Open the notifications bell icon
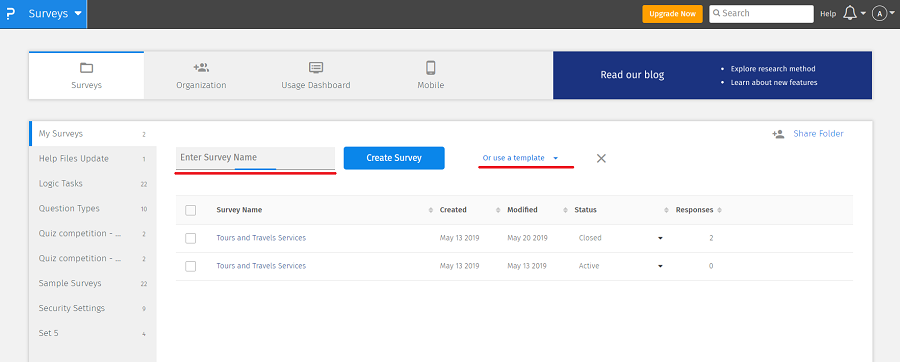900x362 pixels. tap(850, 13)
